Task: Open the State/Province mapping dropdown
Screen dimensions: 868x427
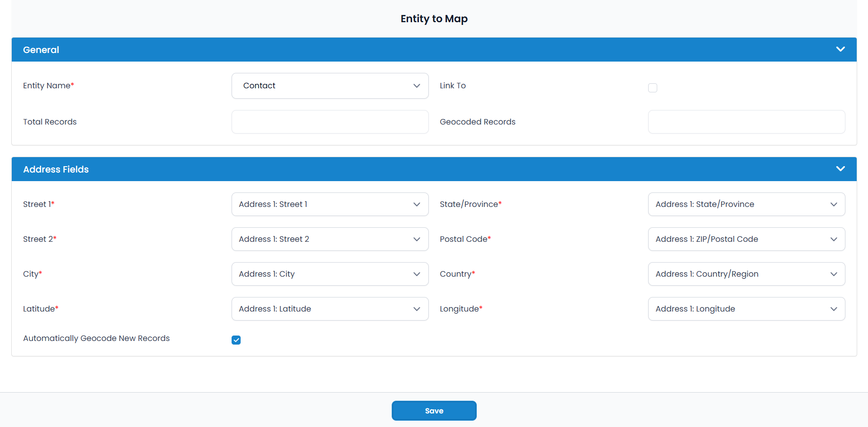Action: [746, 204]
